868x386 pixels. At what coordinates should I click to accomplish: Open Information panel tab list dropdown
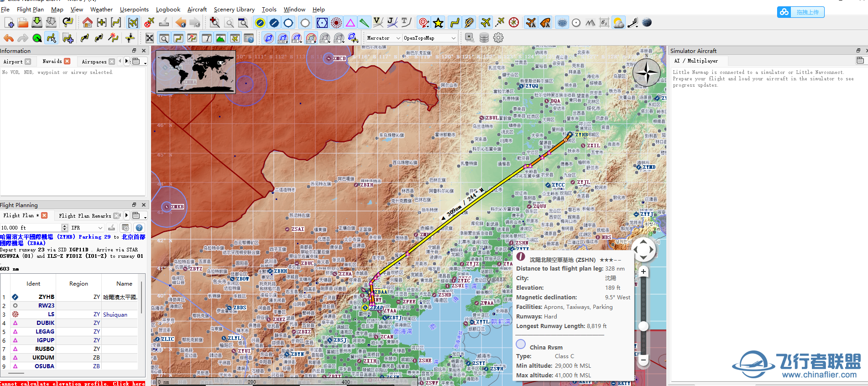[138, 62]
